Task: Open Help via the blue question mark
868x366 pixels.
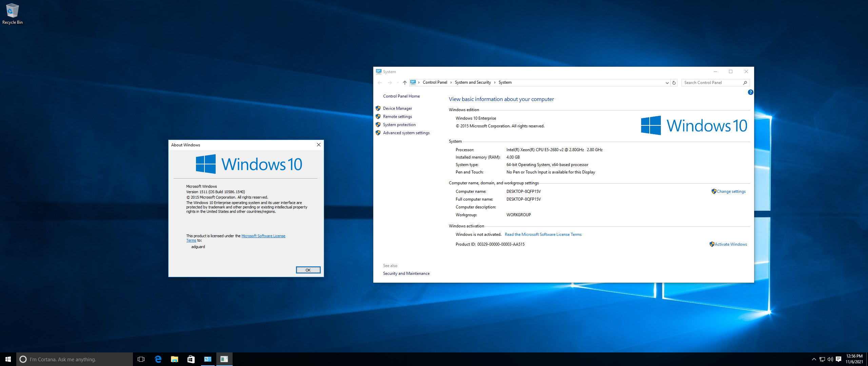Action: click(x=750, y=92)
